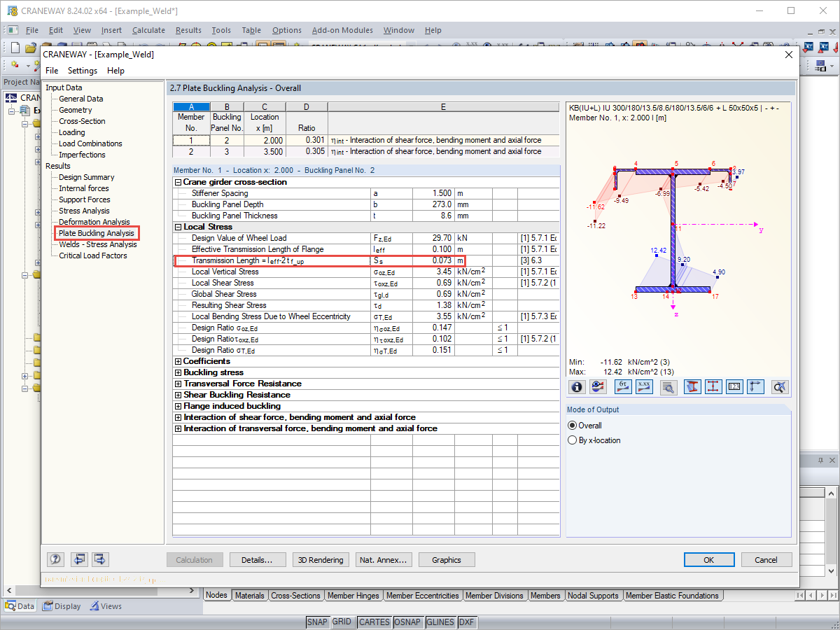Expand Transversal Force Resistance group

[x=178, y=384]
